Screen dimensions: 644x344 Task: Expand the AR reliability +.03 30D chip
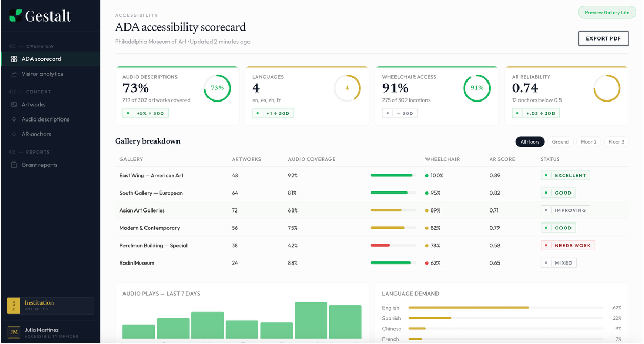point(536,113)
